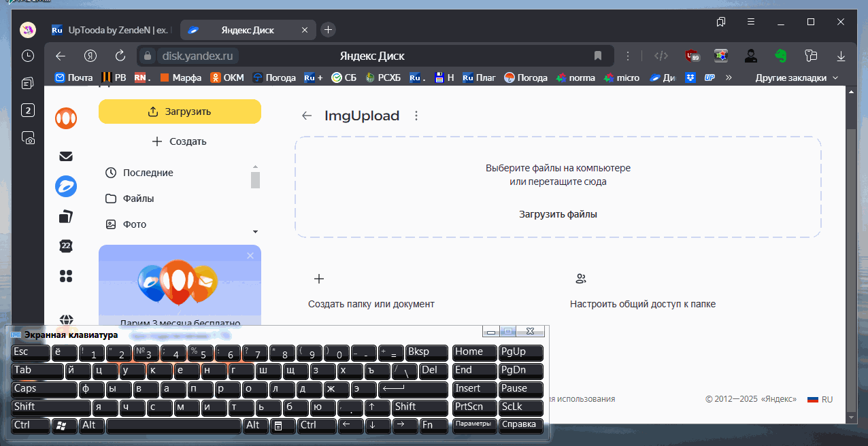Open Фото in Disk navigation

point(126,224)
